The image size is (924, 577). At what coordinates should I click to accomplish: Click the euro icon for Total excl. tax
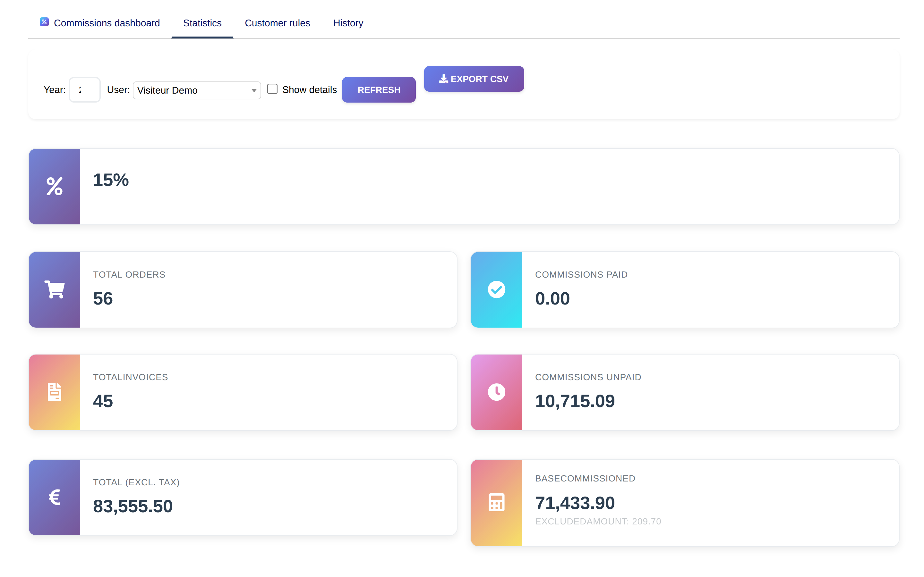click(55, 497)
